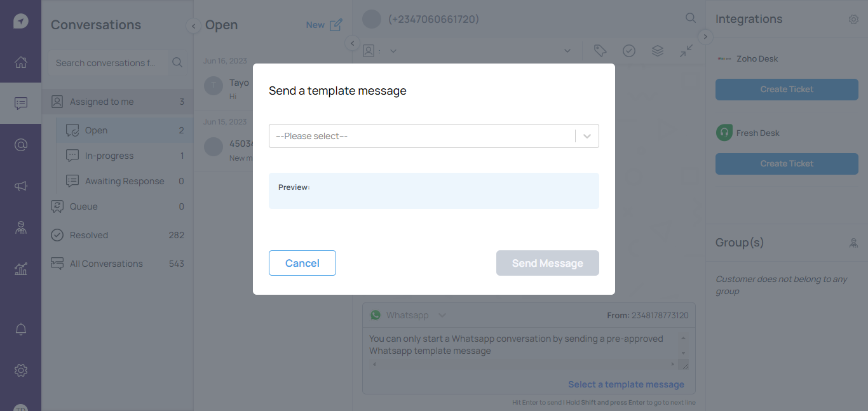This screenshot has width=868, height=411.
Task: Open the Home icon in the sidebar
Action: (x=21, y=62)
